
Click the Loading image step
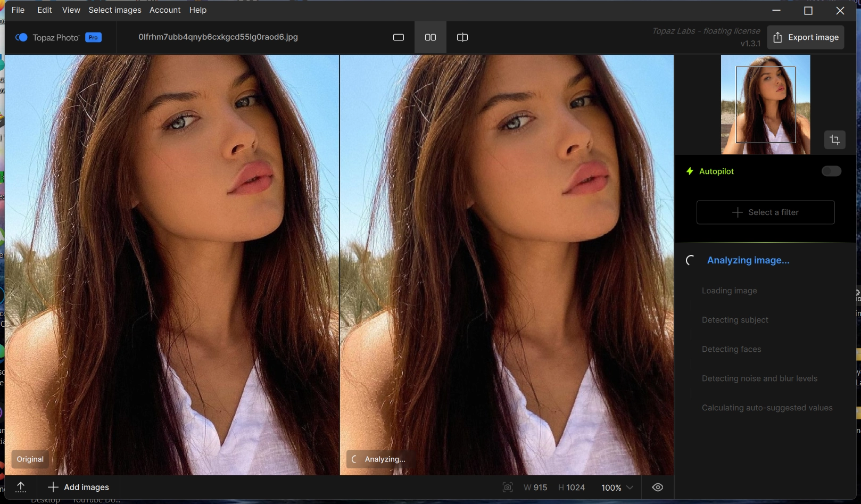[729, 291]
